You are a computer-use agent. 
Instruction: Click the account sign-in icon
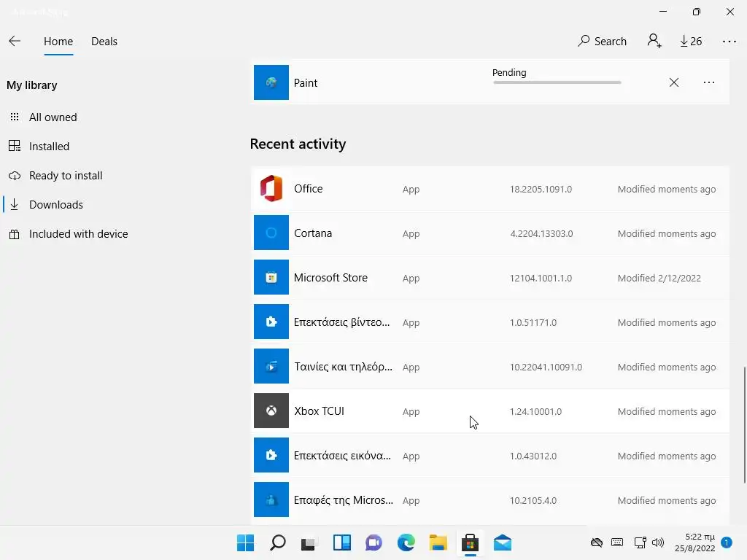654,41
